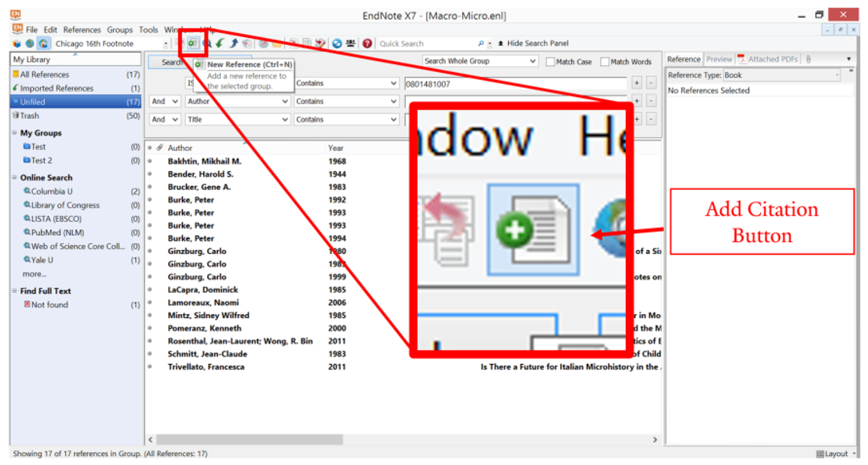This screenshot has height=465, width=868.
Task: Open Contains dropdown on Author row
Action: [x=346, y=101]
